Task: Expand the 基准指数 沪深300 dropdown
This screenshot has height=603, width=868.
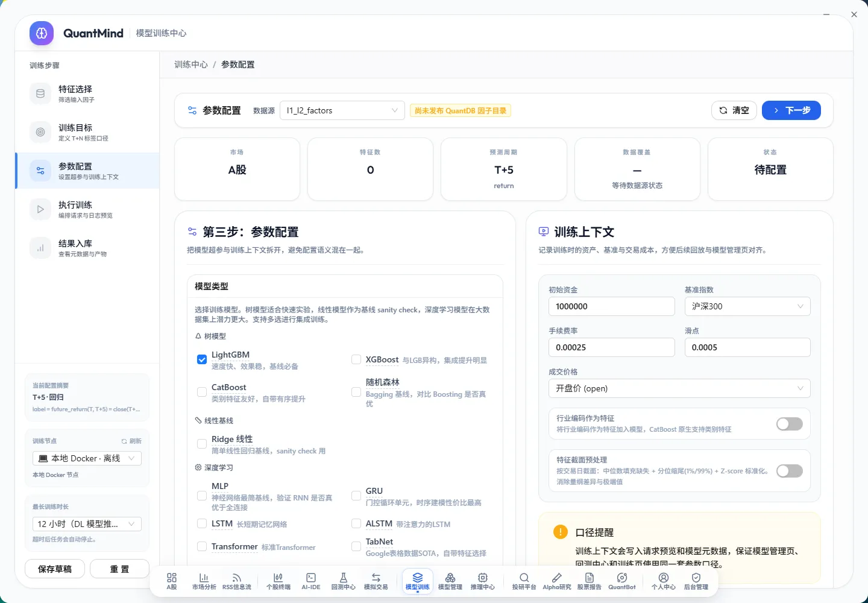Action: (747, 306)
